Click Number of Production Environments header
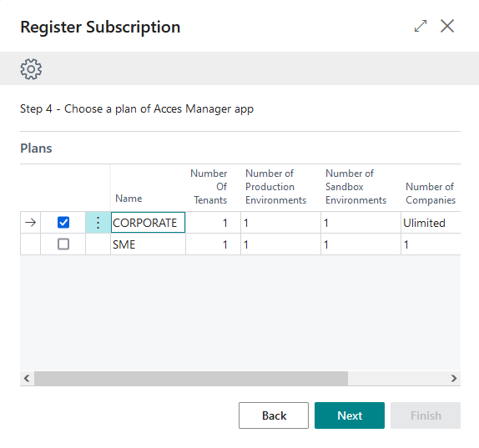The height and width of the screenshot is (448, 479). 276,187
